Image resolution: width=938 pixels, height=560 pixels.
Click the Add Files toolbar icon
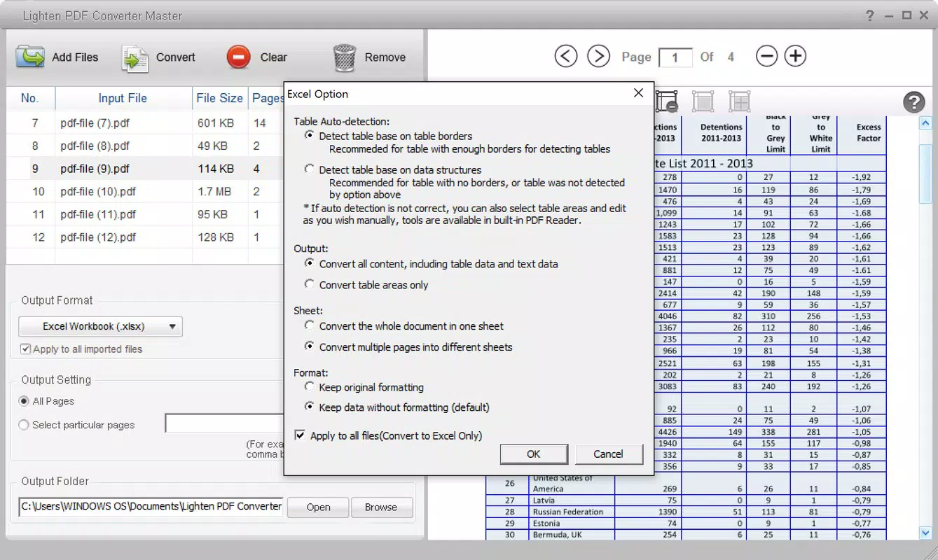(x=30, y=57)
